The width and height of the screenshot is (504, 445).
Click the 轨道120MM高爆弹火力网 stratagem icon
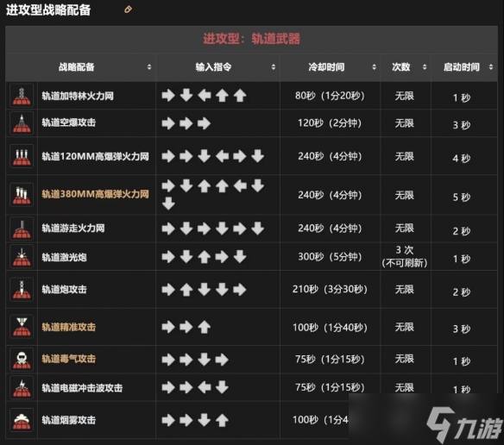coord(22,156)
